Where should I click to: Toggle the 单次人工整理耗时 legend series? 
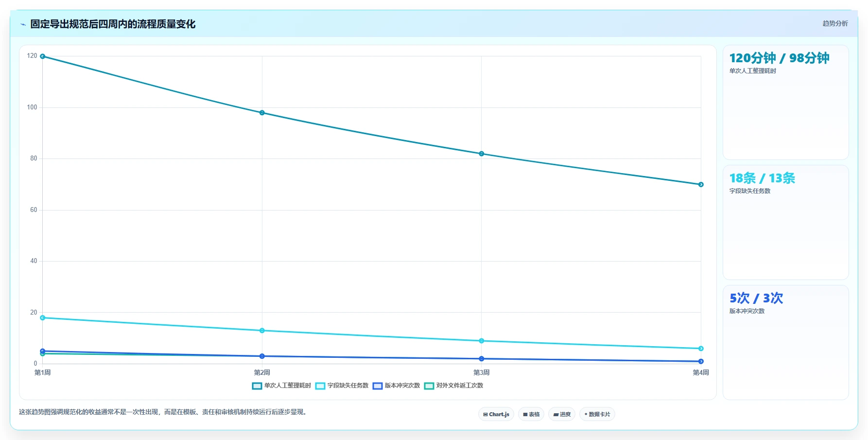pos(281,386)
